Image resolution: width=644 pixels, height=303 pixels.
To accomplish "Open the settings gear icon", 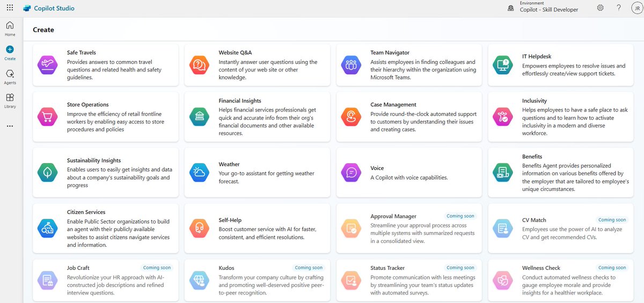I will point(601,8).
